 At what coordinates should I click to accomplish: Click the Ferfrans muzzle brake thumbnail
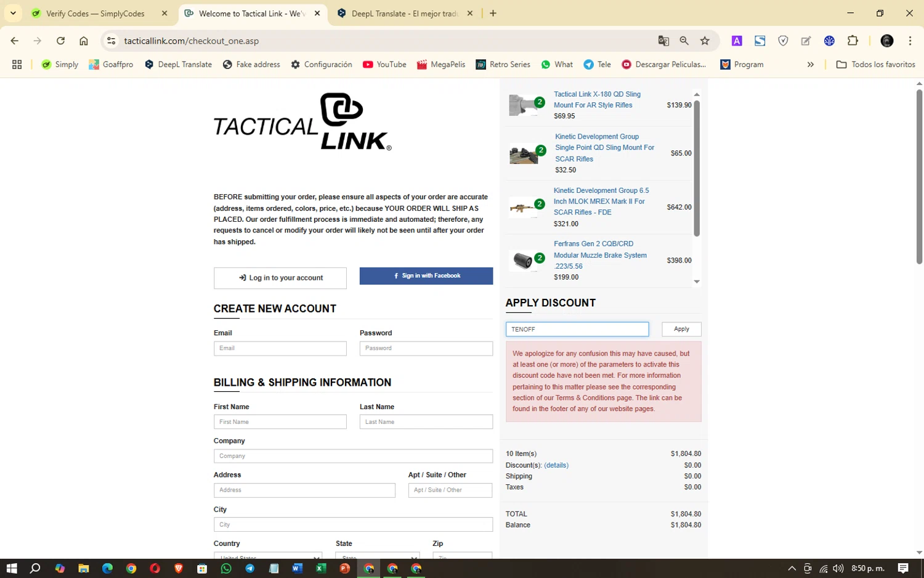(523, 261)
